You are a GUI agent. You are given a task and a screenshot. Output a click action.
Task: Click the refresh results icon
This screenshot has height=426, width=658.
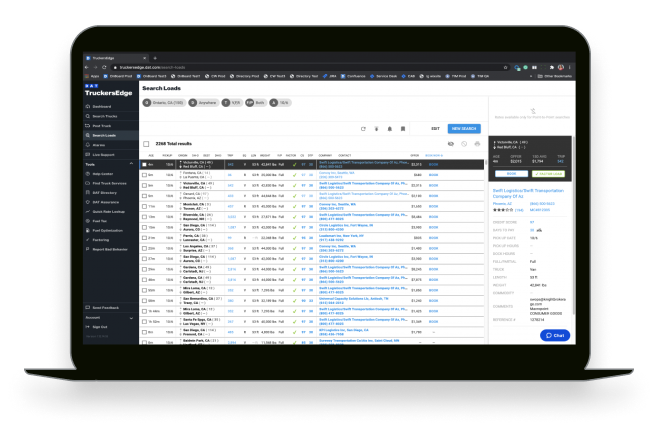364,128
